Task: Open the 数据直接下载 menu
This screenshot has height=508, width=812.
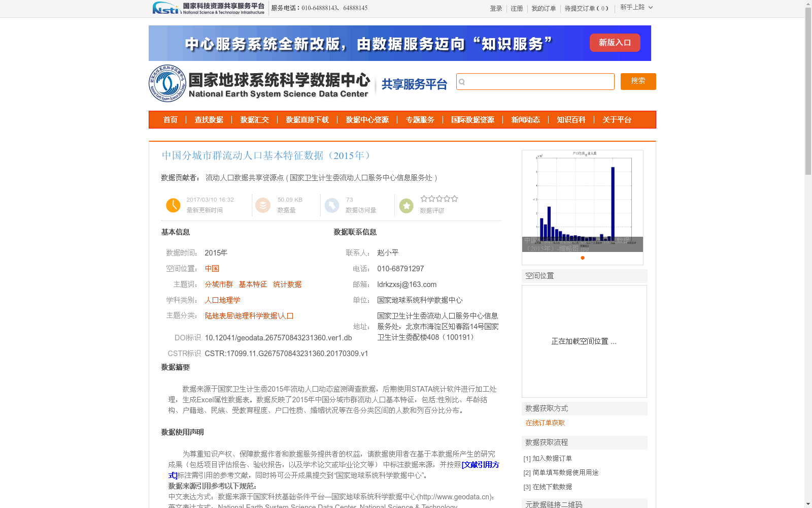Action: tap(308, 120)
